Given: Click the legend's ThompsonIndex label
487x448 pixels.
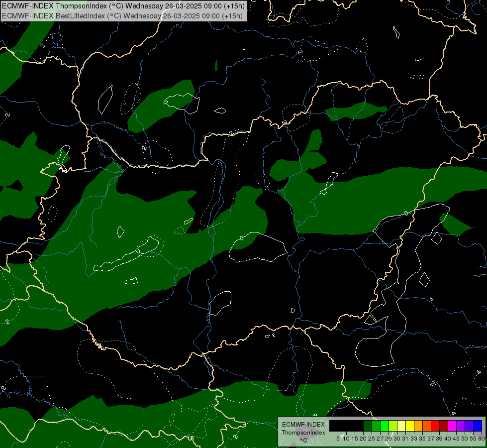Looking at the screenshot, I should coord(303,433).
